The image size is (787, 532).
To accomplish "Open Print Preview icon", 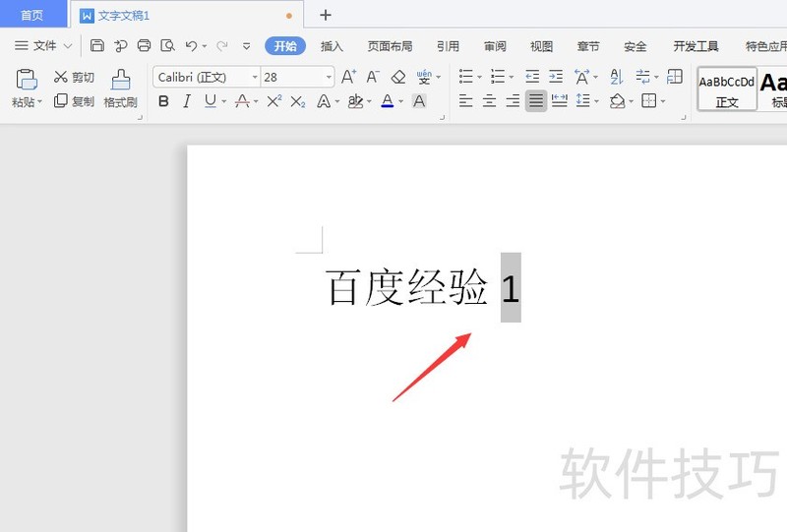I will (x=167, y=45).
